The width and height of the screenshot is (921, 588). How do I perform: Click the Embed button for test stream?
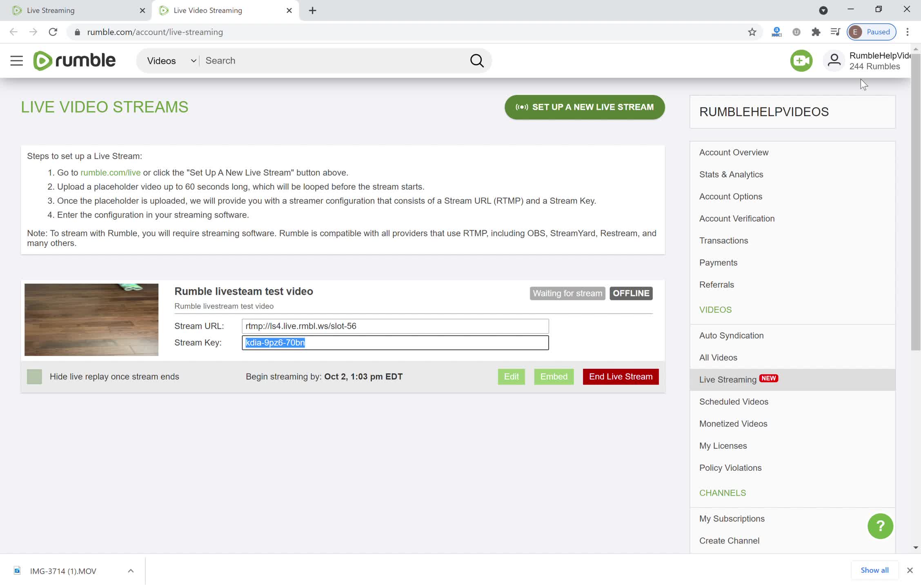pos(554,376)
